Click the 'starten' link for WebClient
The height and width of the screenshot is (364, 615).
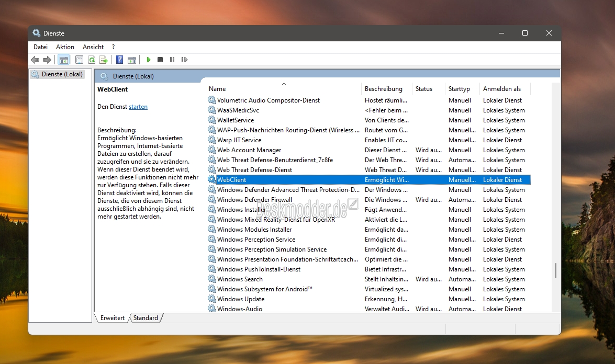pos(138,107)
